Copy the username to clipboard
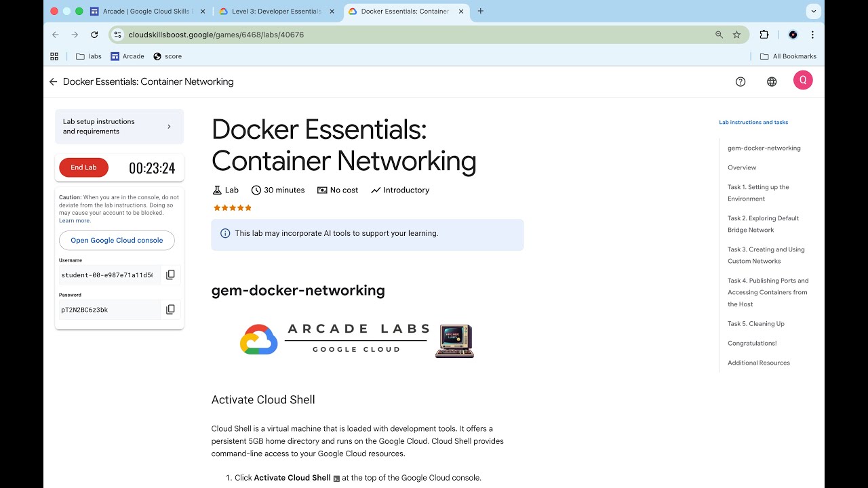The image size is (868, 488). pos(170,274)
